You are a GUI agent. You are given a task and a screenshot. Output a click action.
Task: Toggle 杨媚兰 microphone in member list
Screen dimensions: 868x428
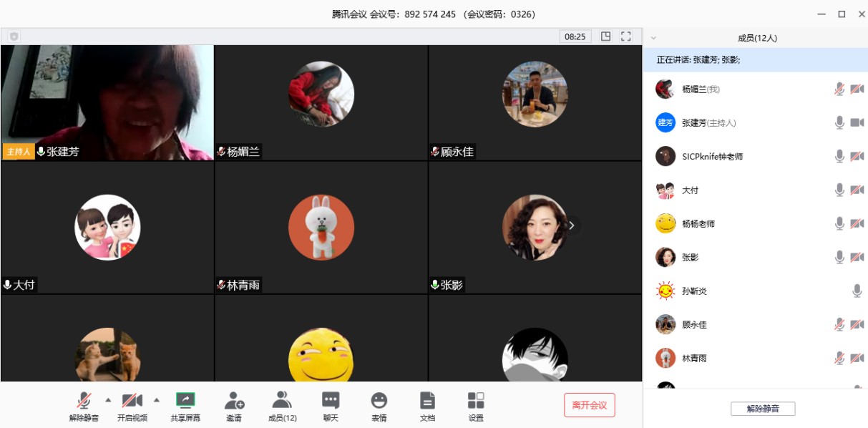[839, 89]
